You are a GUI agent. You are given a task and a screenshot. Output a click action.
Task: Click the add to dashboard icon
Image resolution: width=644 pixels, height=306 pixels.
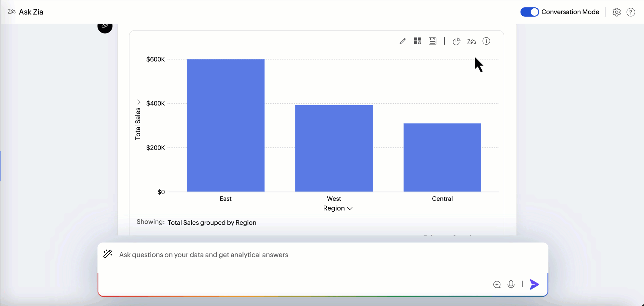(x=418, y=41)
